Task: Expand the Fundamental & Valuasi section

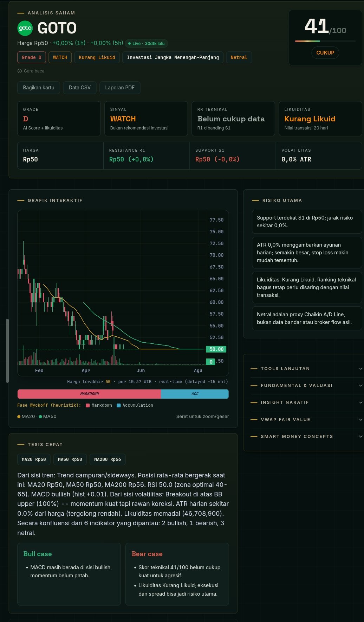Action: (306, 386)
